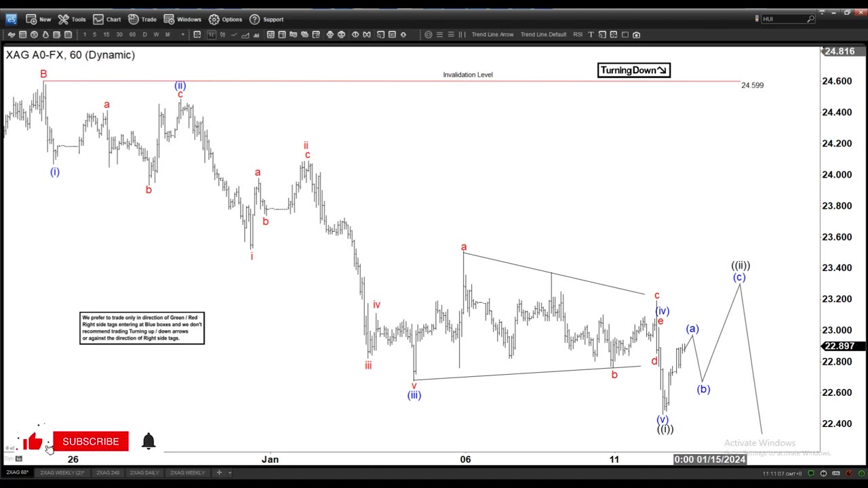This screenshot has width=868, height=488.
Task: Select the Text (T) drawing tool
Action: [x=591, y=35]
